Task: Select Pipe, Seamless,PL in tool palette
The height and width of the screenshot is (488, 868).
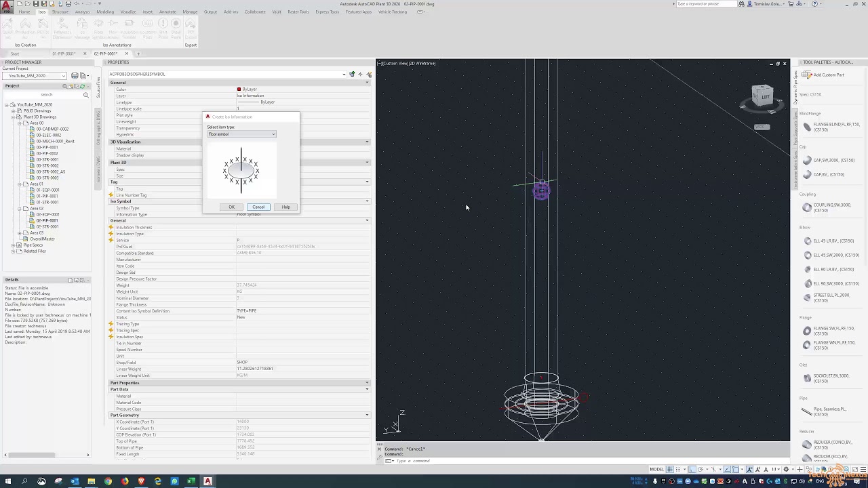Action: pos(825,411)
